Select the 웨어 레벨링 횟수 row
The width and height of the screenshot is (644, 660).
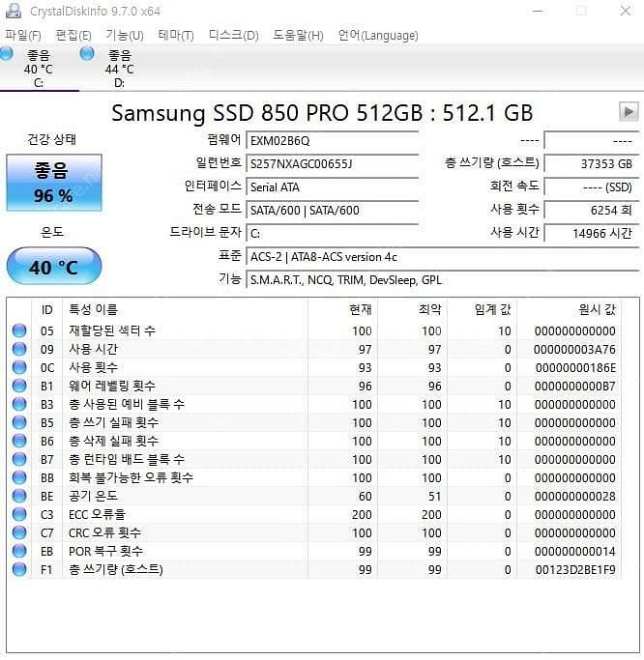tap(314, 386)
